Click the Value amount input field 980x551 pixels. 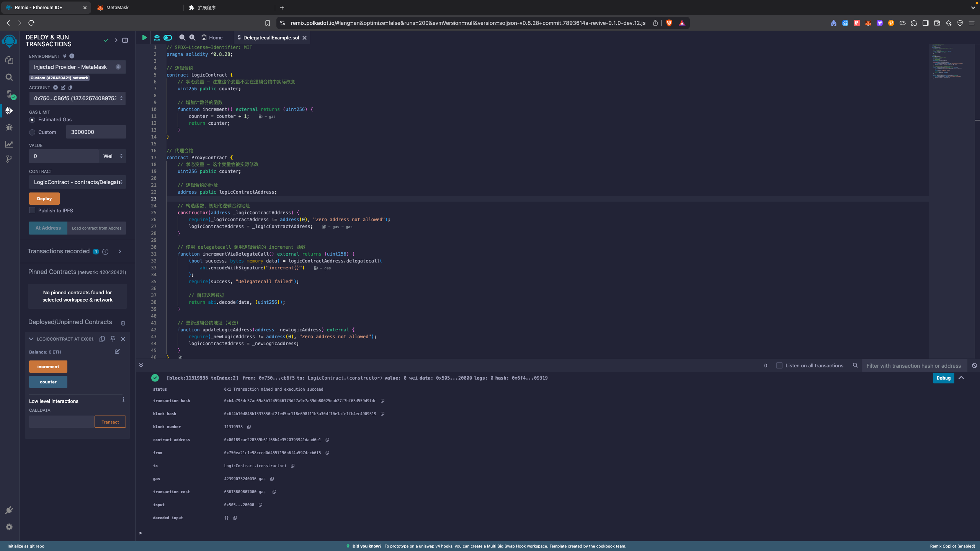pyautogui.click(x=64, y=156)
